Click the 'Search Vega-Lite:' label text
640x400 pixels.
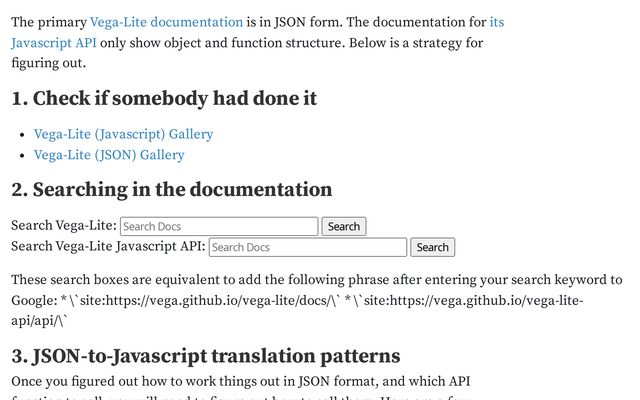tap(64, 226)
